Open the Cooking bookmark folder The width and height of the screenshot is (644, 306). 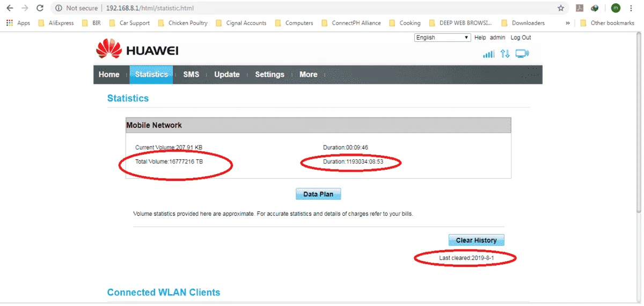(x=405, y=23)
